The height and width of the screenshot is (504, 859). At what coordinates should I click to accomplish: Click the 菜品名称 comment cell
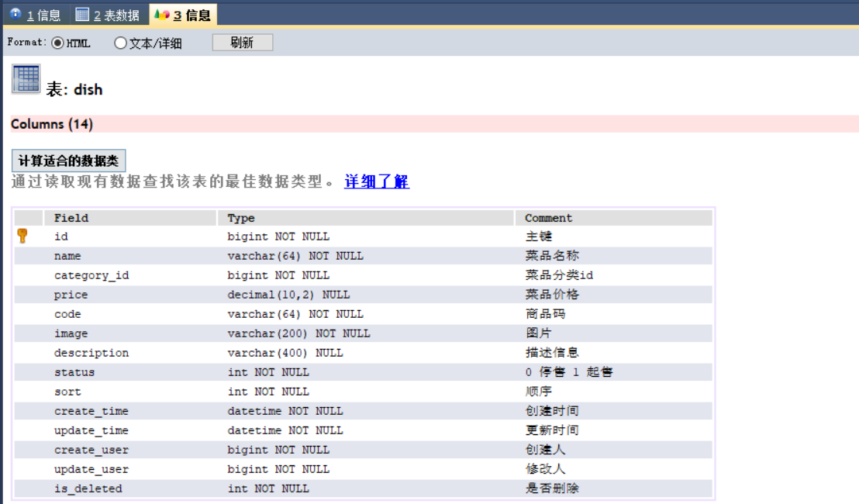613,256
